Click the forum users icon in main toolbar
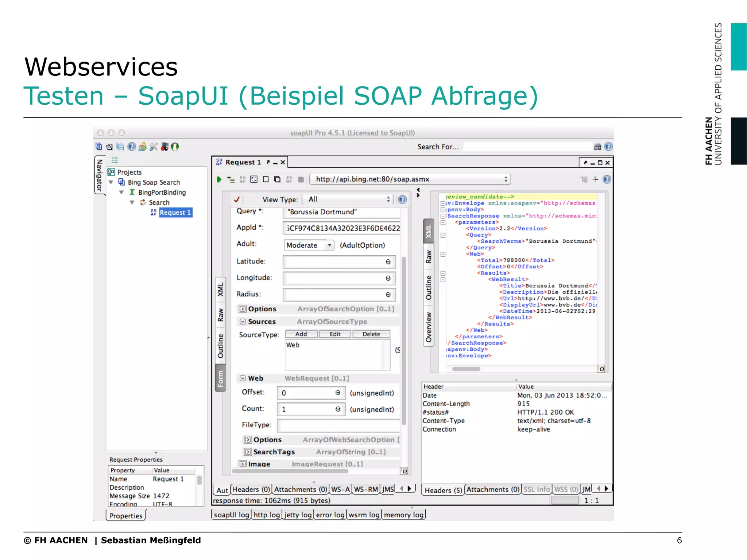The image size is (747, 560). (142, 147)
